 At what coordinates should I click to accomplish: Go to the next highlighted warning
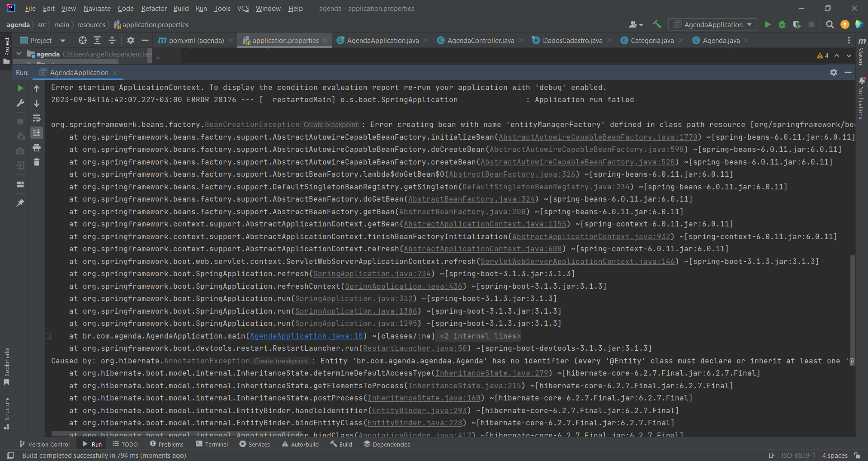tap(849, 56)
